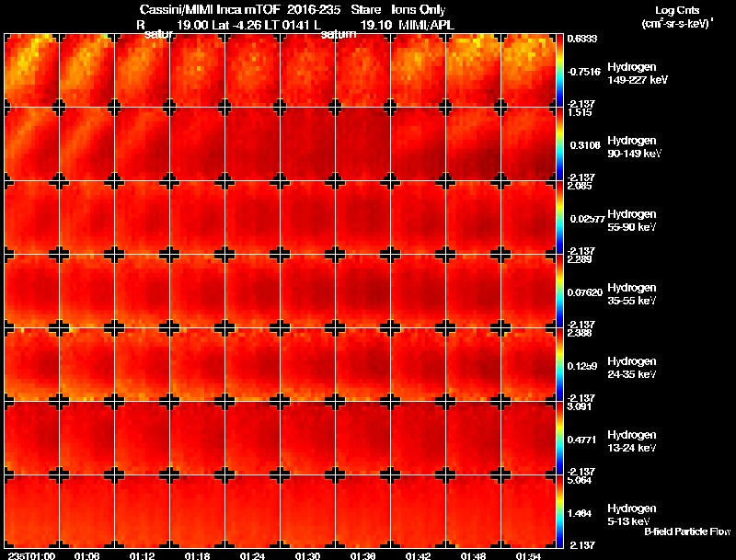
Task: Click the -0.7516 color scale value
Action: 583,72
